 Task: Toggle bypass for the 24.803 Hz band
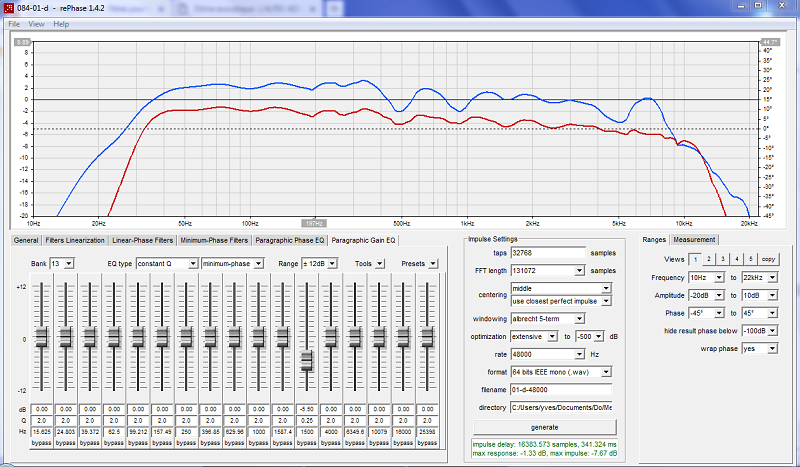point(66,443)
